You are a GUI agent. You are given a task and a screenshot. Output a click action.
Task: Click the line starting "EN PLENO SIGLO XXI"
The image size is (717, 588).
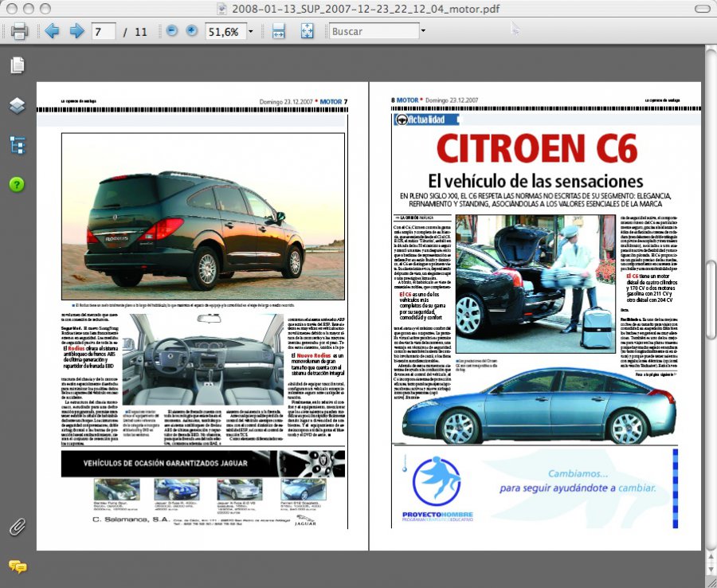(x=535, y=200)
